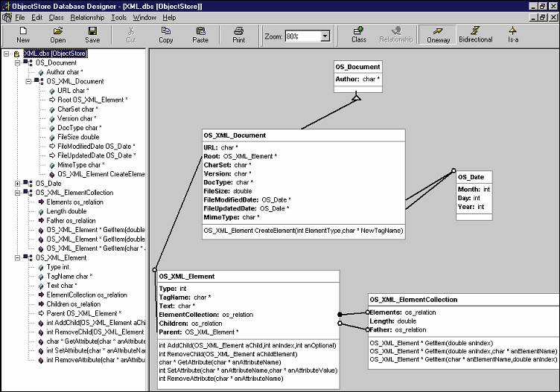
Task: Collapse the OS_XML_Document tree node
Action: 28,81
